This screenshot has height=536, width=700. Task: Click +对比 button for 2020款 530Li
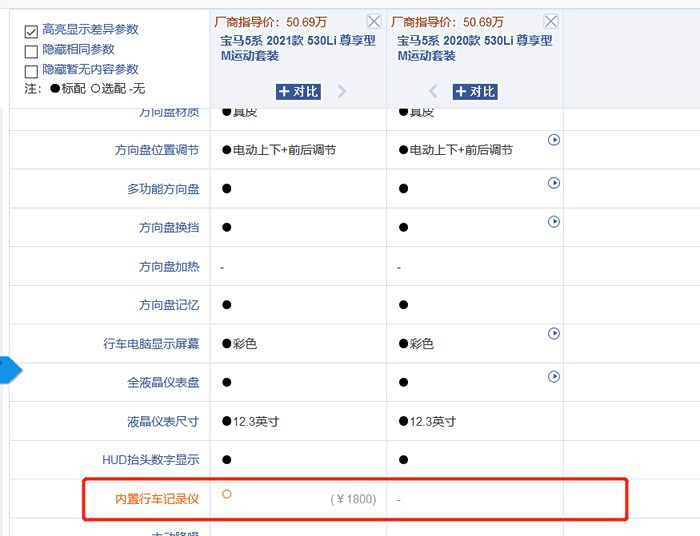474,91
